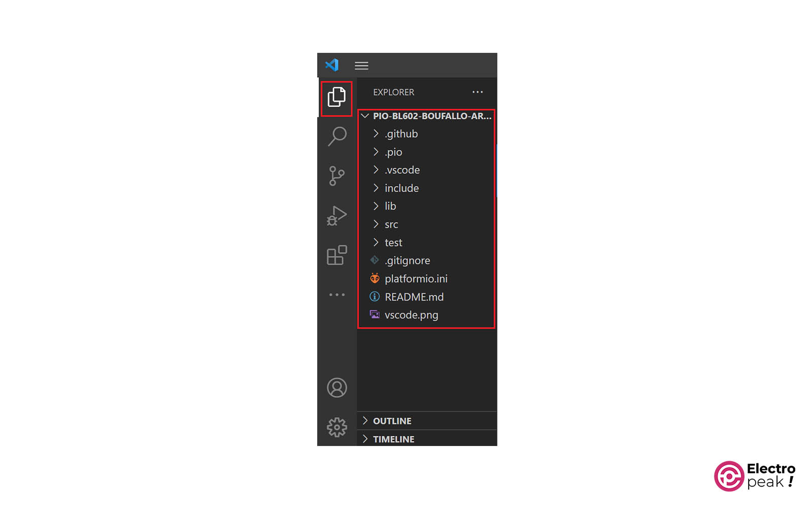Image resolution: width=812 pixels, height=508 pixels.
Task: Open the Extensions view icon
Action: (336, 255)
